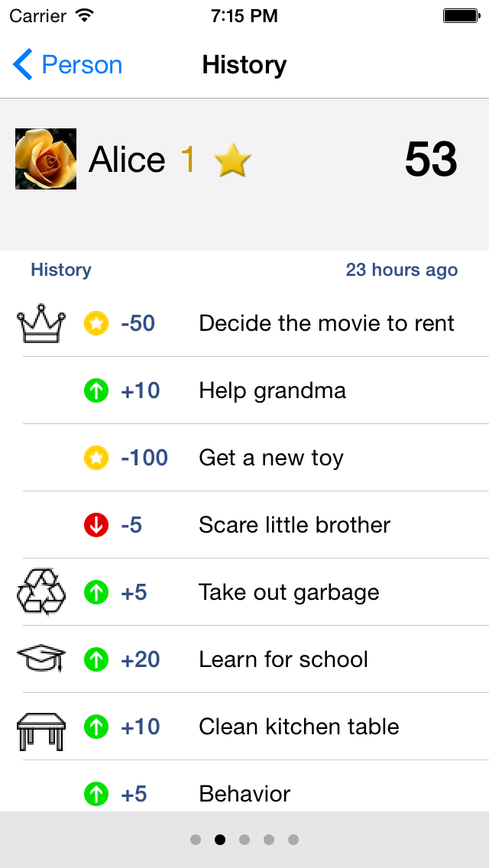Tap Alice's rose profile photo
The height and width of the screenshot is (868, 489).
click(x=46, y=159)
